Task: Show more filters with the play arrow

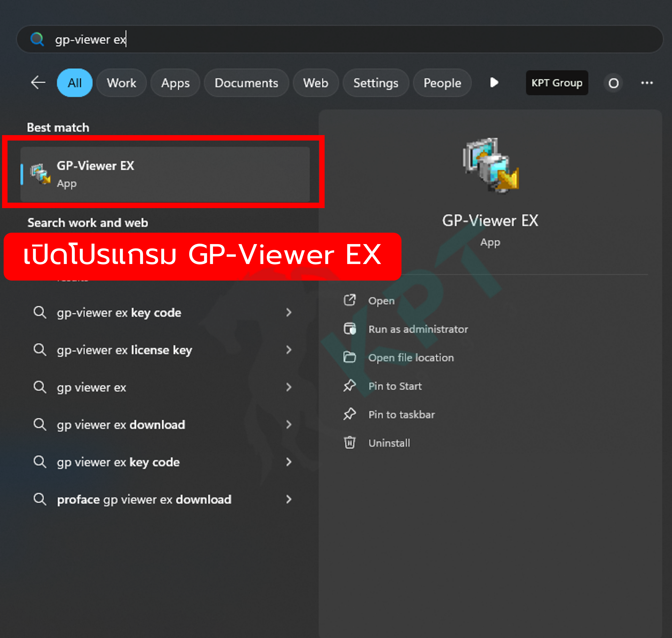Action: (x=494, y=83)
